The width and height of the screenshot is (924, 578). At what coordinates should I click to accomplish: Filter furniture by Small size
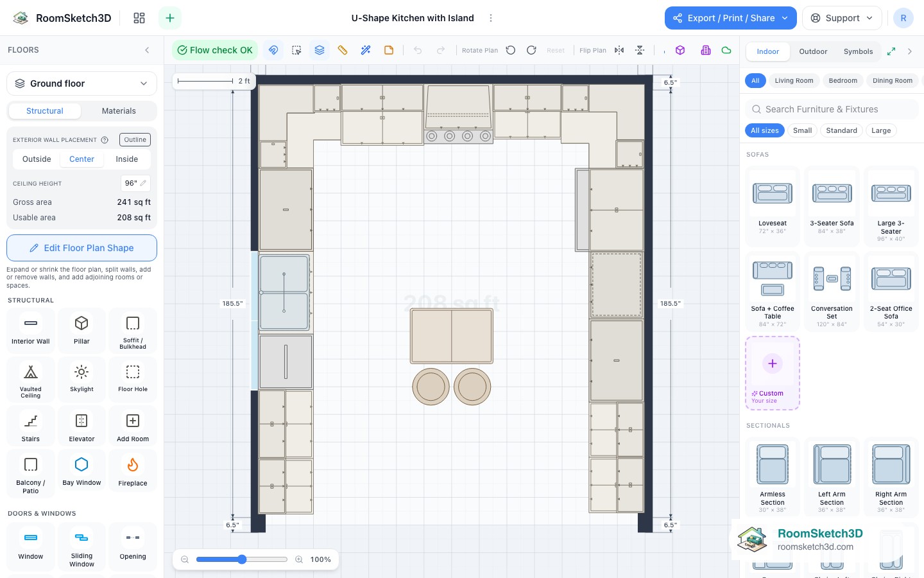(803, 130)
